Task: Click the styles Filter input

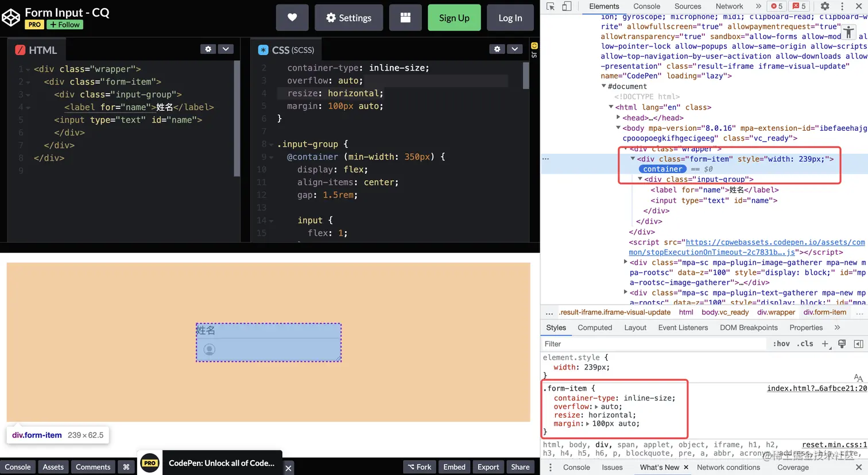Action: (653, 344)
